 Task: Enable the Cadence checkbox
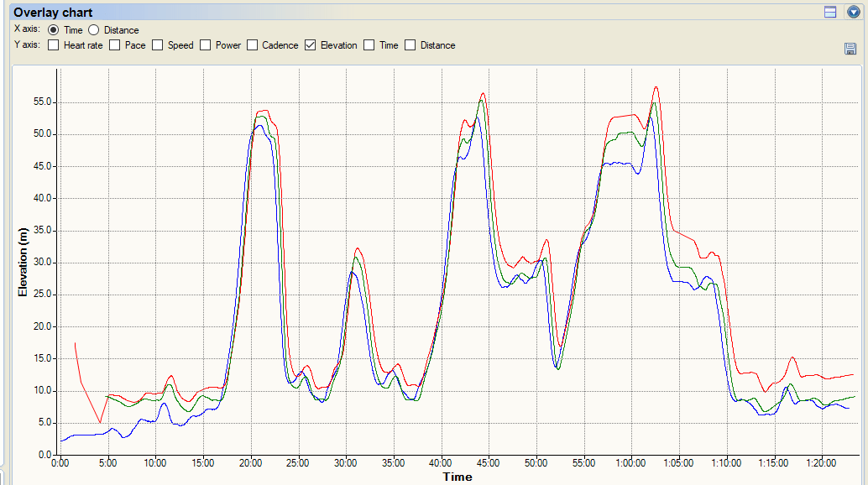coord(253,45)
